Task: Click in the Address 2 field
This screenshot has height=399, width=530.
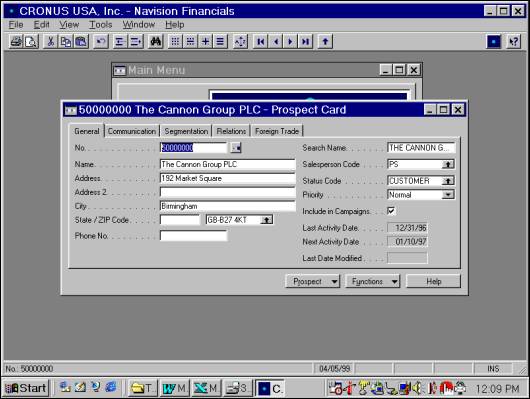Action: tap(227, 192)
